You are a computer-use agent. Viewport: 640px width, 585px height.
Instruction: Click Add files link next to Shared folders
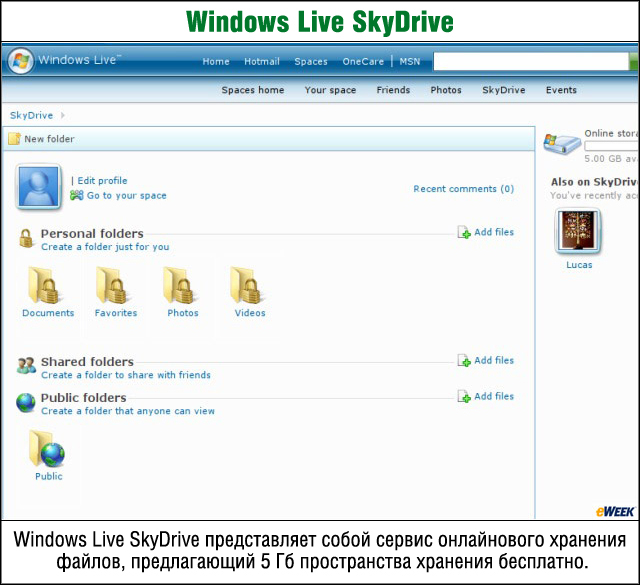(494, 360)
